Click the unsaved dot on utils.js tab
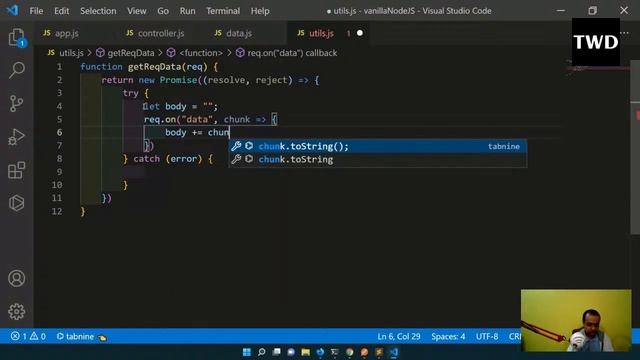640x360 pixels. pyautogui.click(x=360, y=33)
